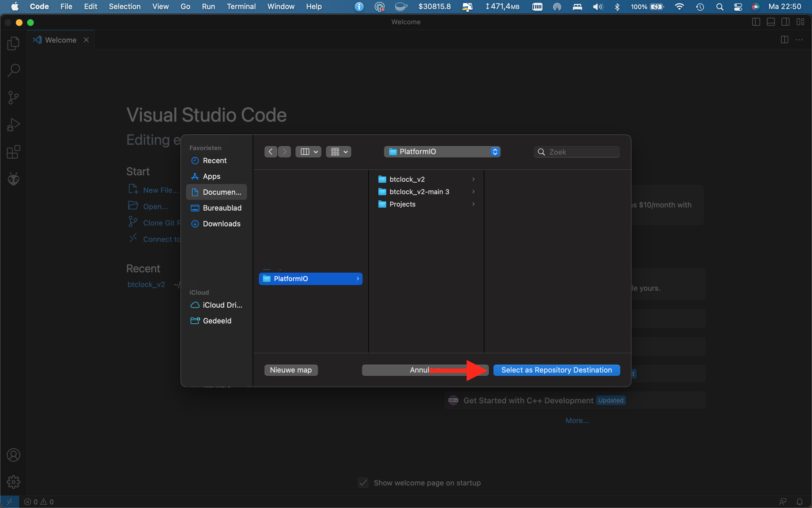
Task: Select the Welcome editor tab
Action: (61, 40)
